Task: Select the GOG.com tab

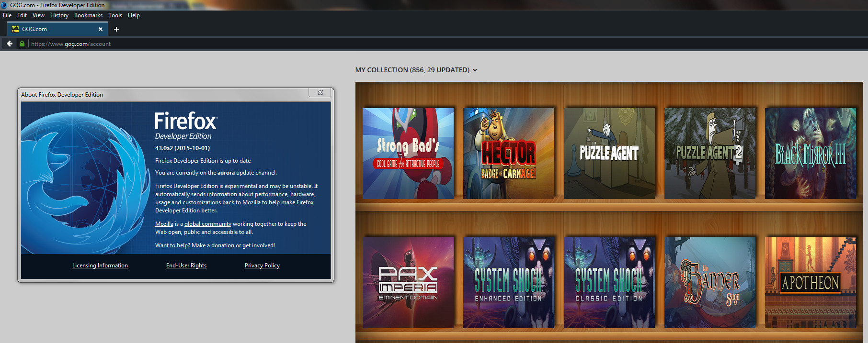Action: (57, 29)
